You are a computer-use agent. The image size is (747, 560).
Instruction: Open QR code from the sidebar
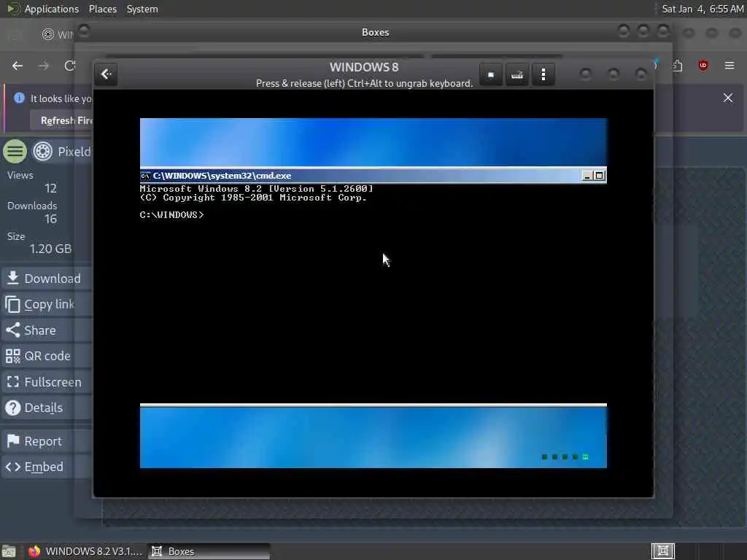click(x=47, y=356)
